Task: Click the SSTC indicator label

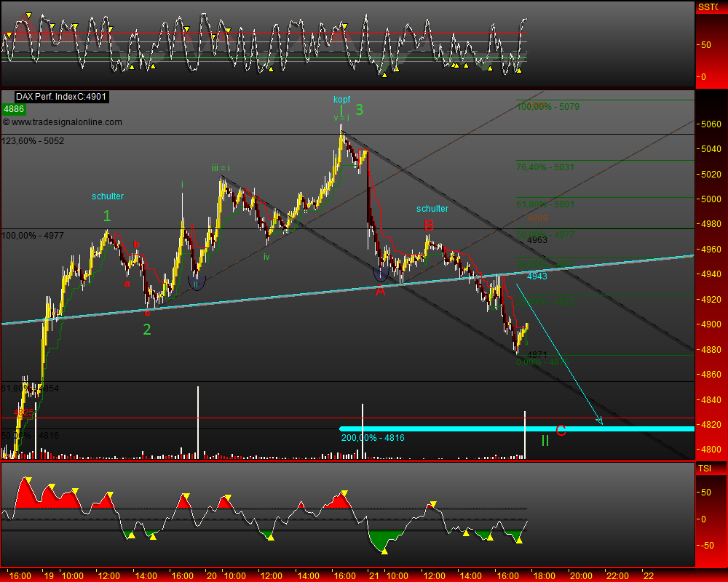Action: [x=708, y=7]
